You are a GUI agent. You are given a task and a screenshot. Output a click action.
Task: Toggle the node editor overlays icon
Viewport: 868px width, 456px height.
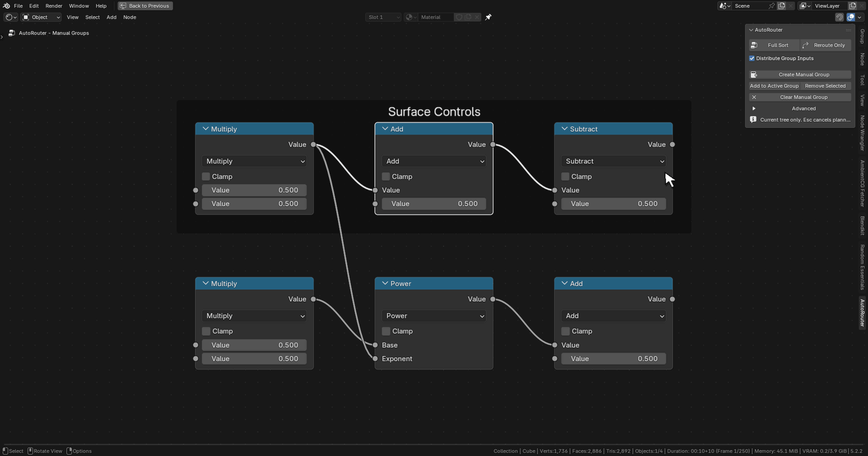[x=851, y=17]
